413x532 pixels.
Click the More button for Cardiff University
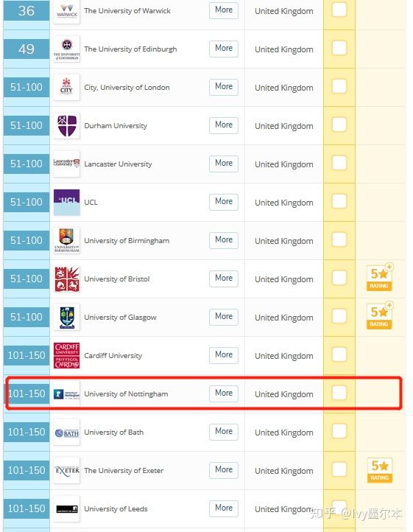coord(224,355)
